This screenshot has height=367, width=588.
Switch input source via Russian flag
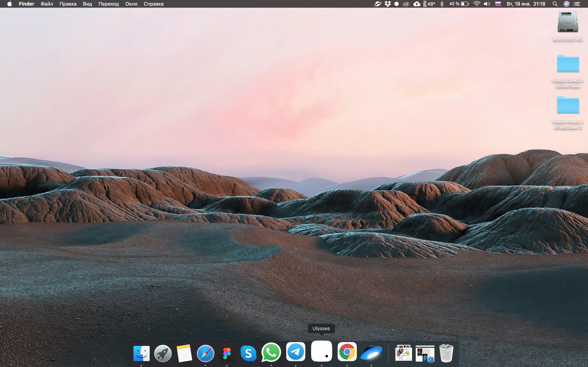tap(498, 4)
